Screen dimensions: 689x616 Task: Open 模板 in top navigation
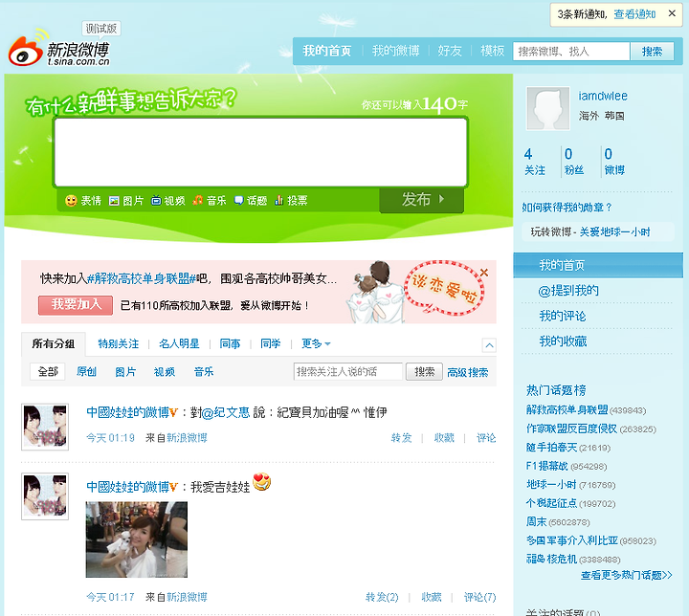(492, 51)
